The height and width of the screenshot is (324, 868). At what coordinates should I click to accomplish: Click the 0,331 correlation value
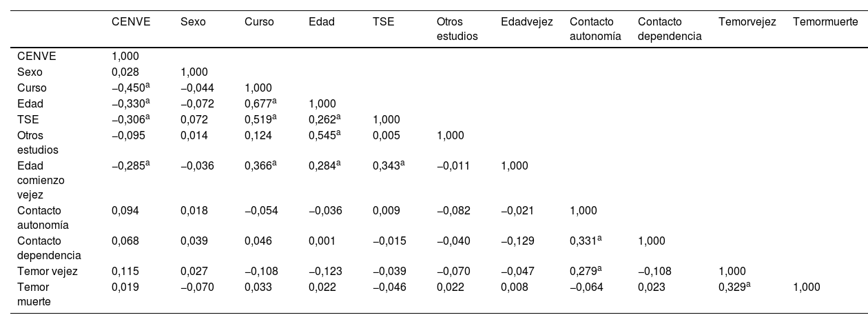[x=585, y=241]
